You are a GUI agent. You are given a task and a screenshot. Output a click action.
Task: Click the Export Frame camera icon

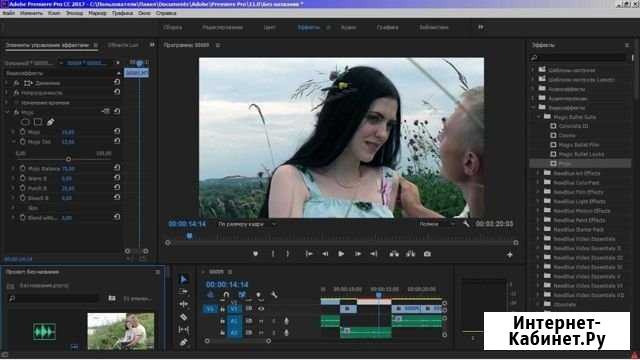427,254
